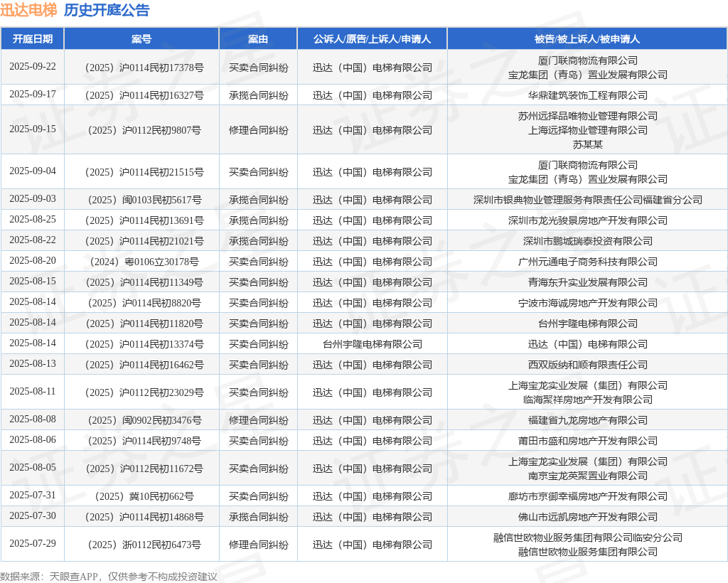
Task: Click the 公诉人/原告/上诉人/申请人 column header
Action: 373,39
